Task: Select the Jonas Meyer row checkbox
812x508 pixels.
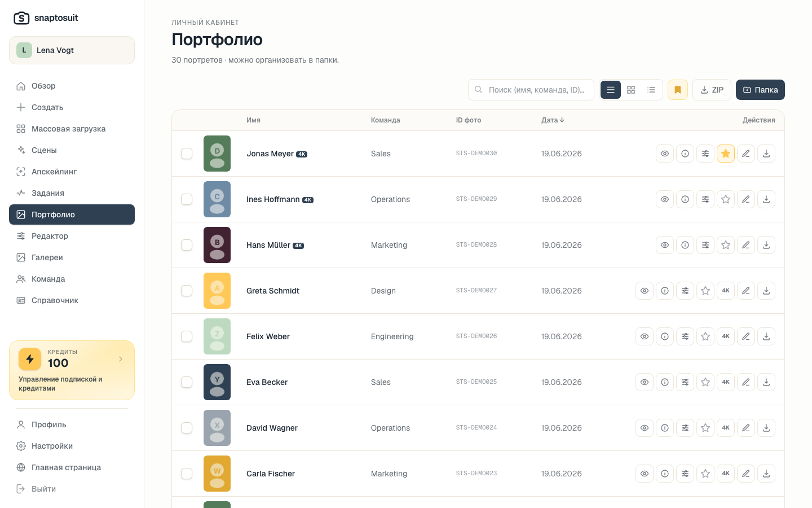Action: click(x=187, y=154)
